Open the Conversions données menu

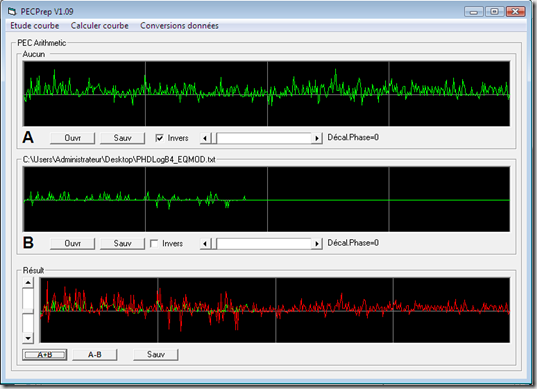tap(179, 26)
